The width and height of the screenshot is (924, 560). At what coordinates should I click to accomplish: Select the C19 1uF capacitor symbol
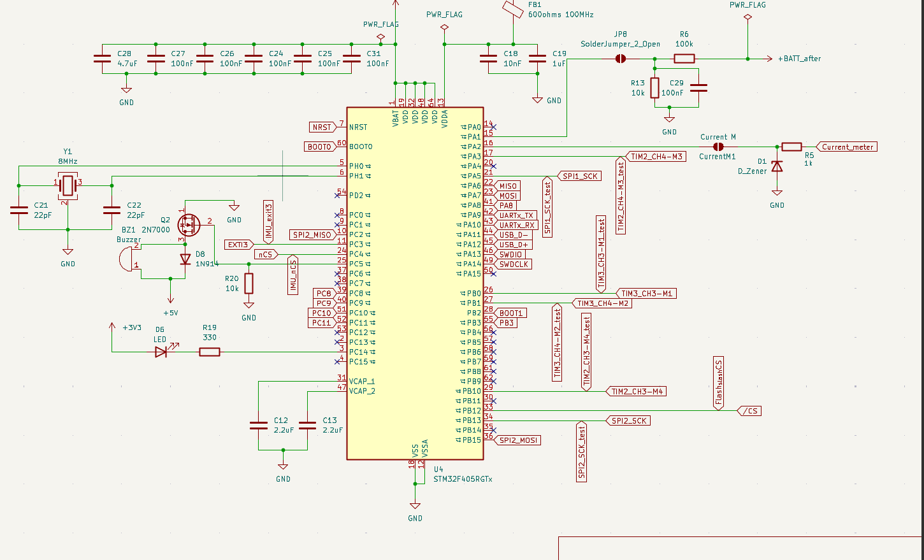pos(538,59)
